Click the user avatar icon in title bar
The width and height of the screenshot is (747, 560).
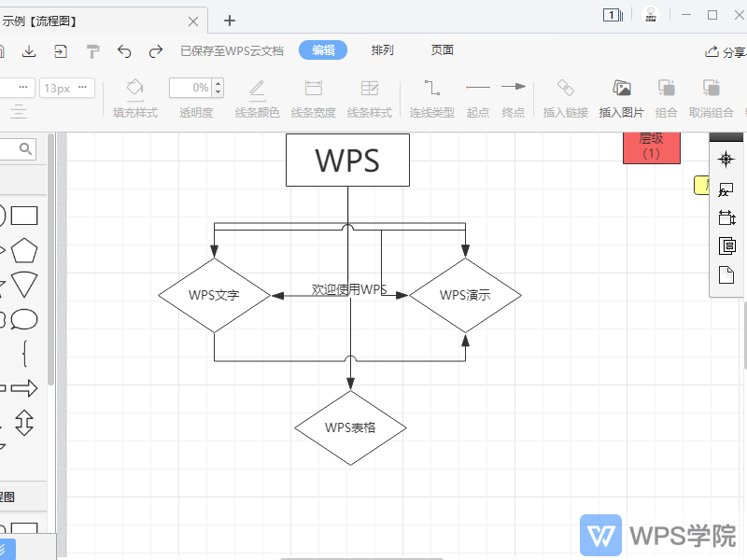point(651,15)
